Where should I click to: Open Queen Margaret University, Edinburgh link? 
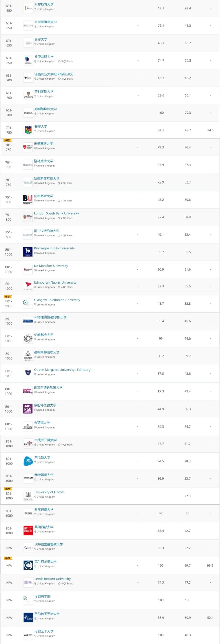63,369
